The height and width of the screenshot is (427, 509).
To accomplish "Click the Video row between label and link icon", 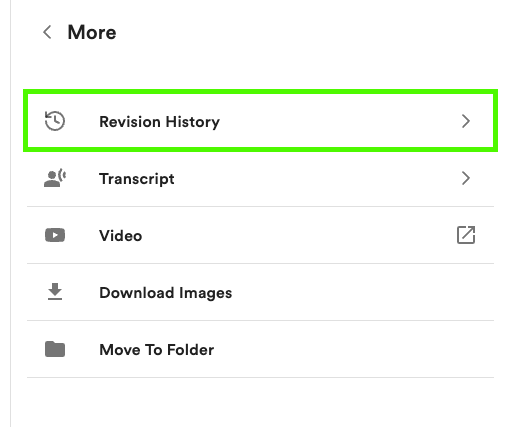I will tap(299, 235).
